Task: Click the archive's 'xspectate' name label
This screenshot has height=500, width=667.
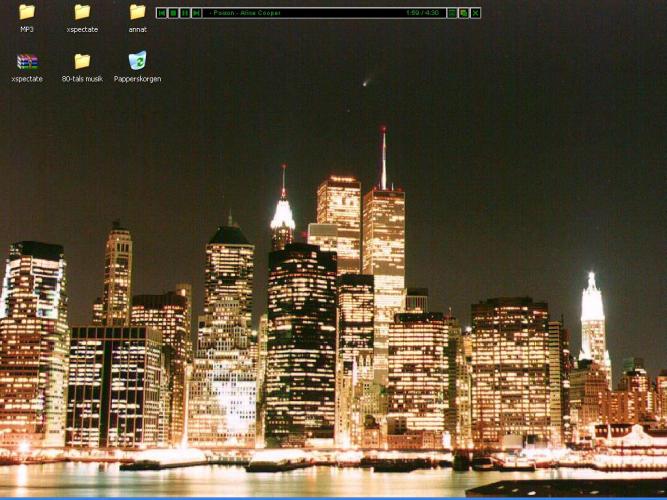Action: pos(27,79)
